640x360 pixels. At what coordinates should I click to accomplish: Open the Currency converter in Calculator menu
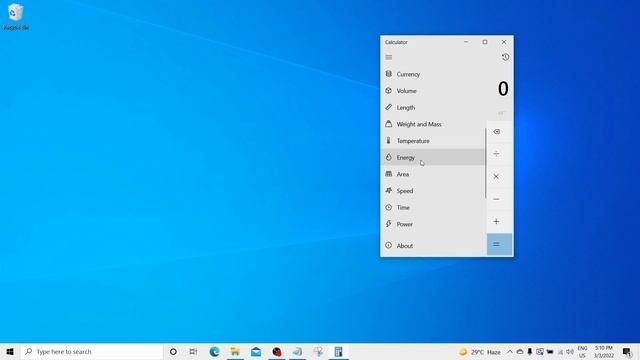[x=433, y=74]
